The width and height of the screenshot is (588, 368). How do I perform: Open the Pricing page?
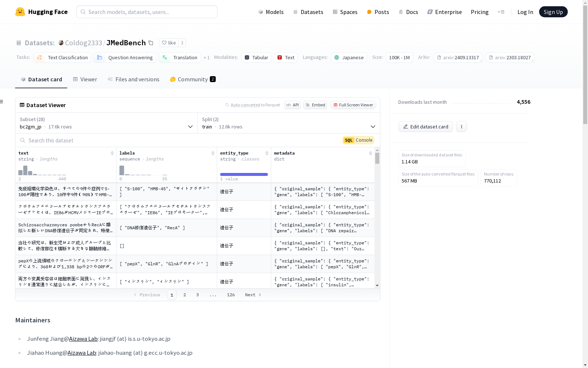point(480,12)
